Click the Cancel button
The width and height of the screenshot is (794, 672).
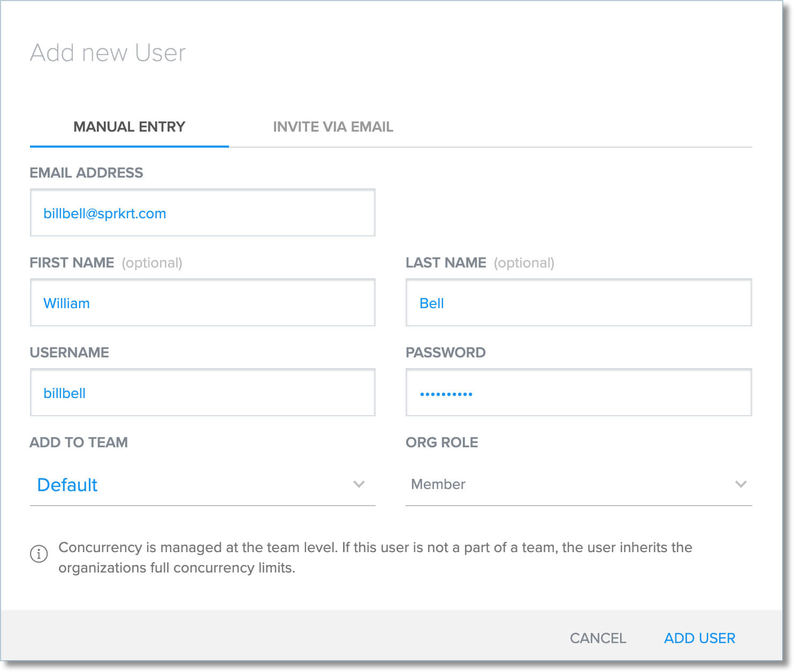coord(598,638)
